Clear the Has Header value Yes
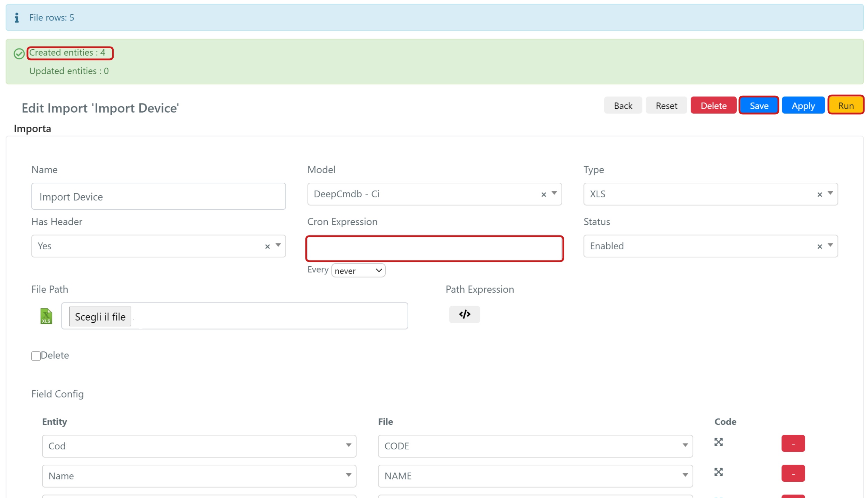 pyautogui.click(x=267, y=247)
